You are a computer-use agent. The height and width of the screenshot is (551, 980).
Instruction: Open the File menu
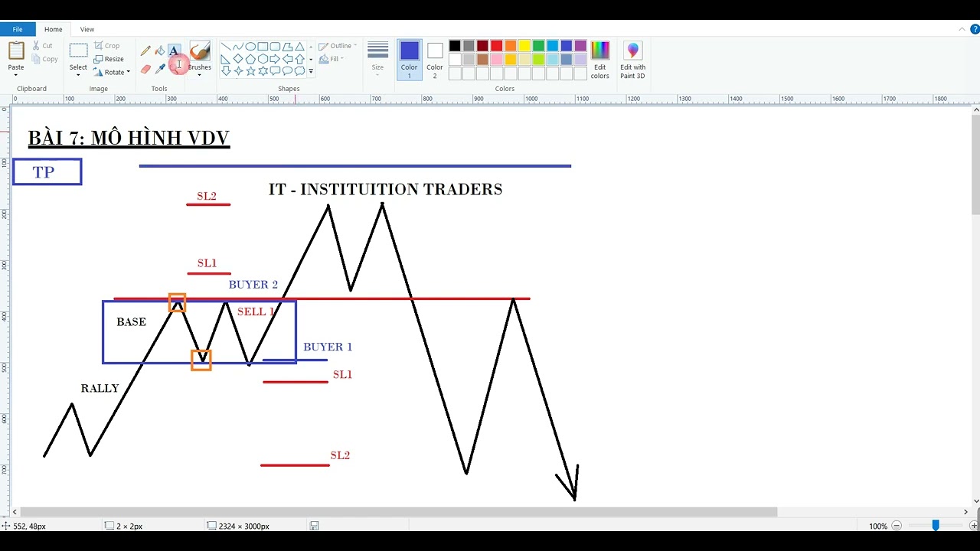(x=18, y=29)
